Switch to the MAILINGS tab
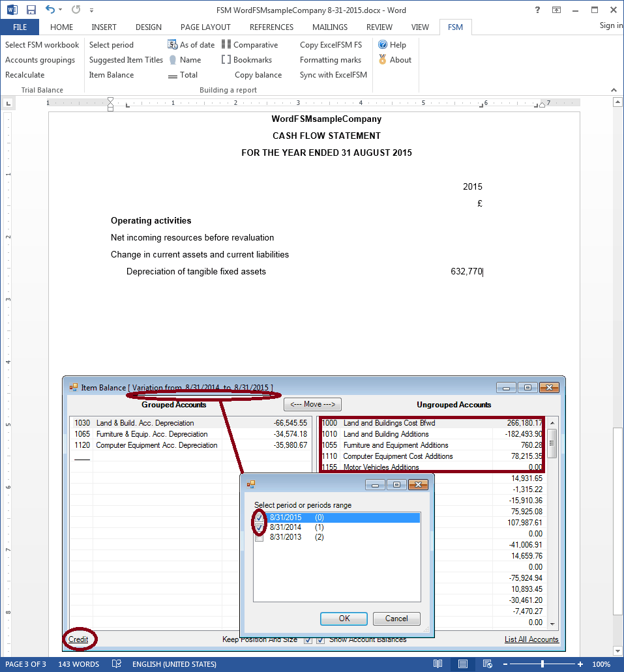The height and width of the screenshot is (672, 624). (330, 27)
